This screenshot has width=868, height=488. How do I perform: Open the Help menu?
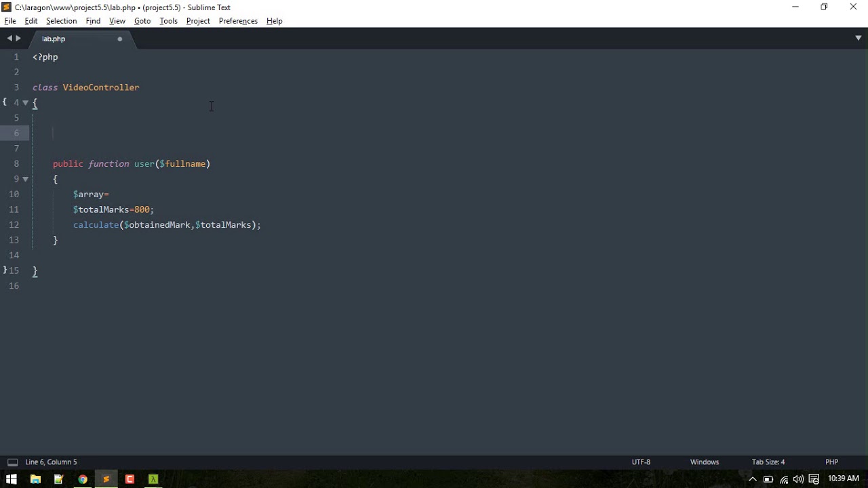(275, 21)
